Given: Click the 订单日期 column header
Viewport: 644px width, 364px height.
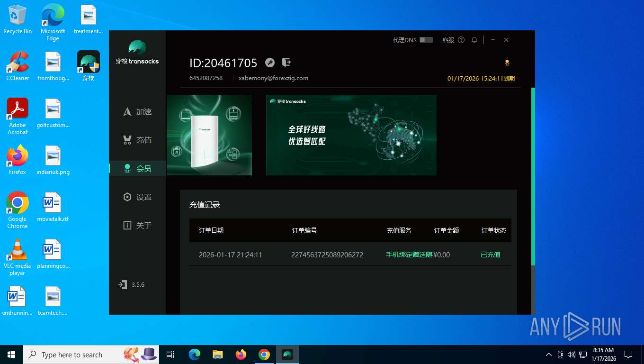Looking at the screenshot, I should (x=211, y=230).
